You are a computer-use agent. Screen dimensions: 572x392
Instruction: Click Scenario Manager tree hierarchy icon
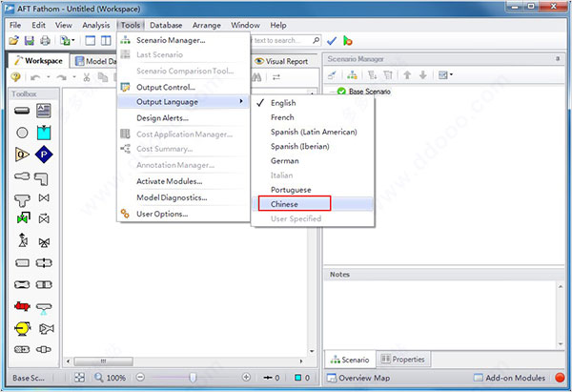pyautogui.click(x=352, y=75)
